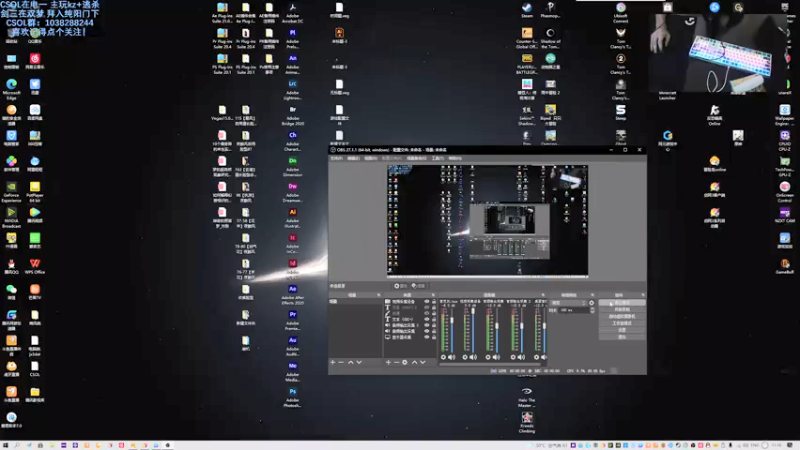
Task: Toggle lock icon of first OBS source
Action: tap(435, 302)
